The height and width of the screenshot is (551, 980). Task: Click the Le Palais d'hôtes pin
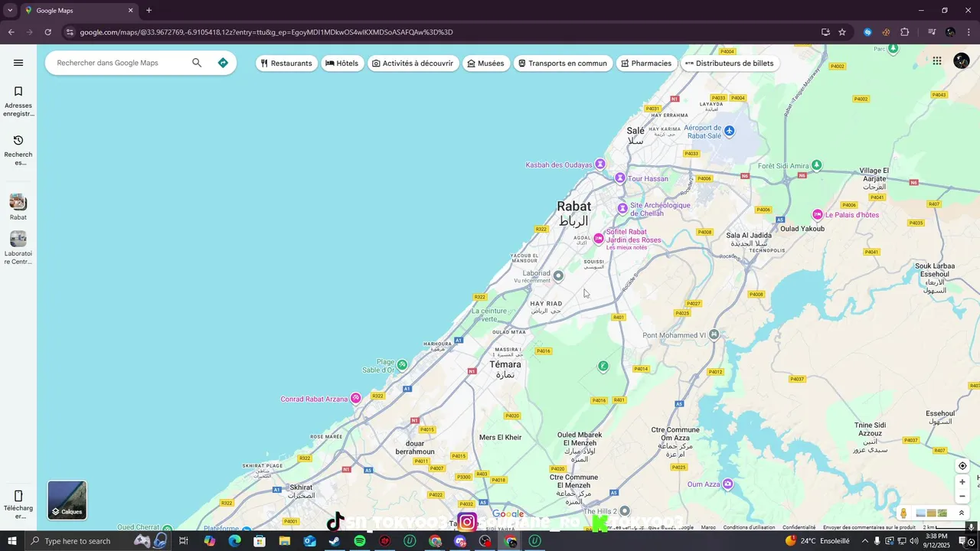click(x=818, y=215)
